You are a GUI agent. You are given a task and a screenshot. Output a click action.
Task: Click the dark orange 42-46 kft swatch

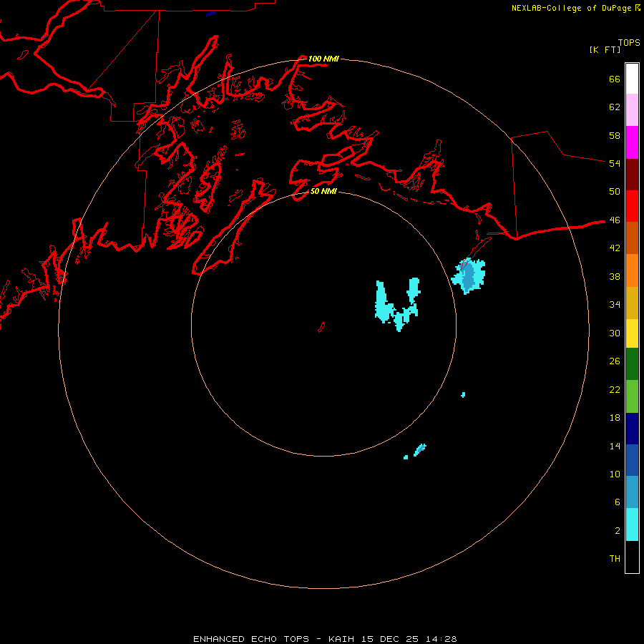pyautogui.click(x=632, y=238)
